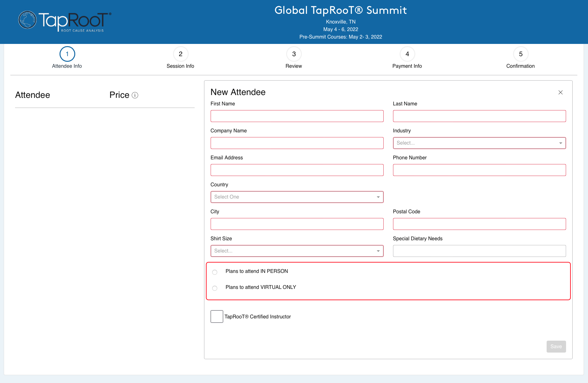Open step 4 Payment Info
Viewport: 588px width, 383px height.
pyautogui.click(x=407, y=54)
